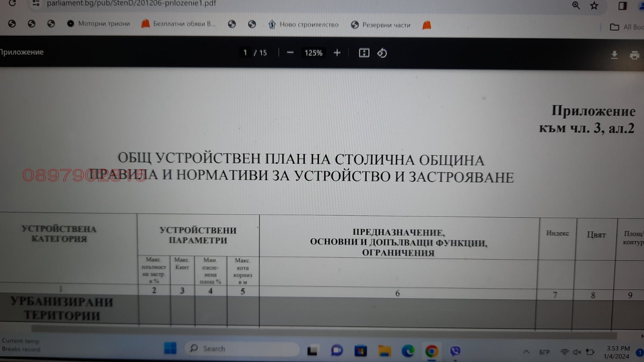Open the zoom search icon in the address bar

576,6
